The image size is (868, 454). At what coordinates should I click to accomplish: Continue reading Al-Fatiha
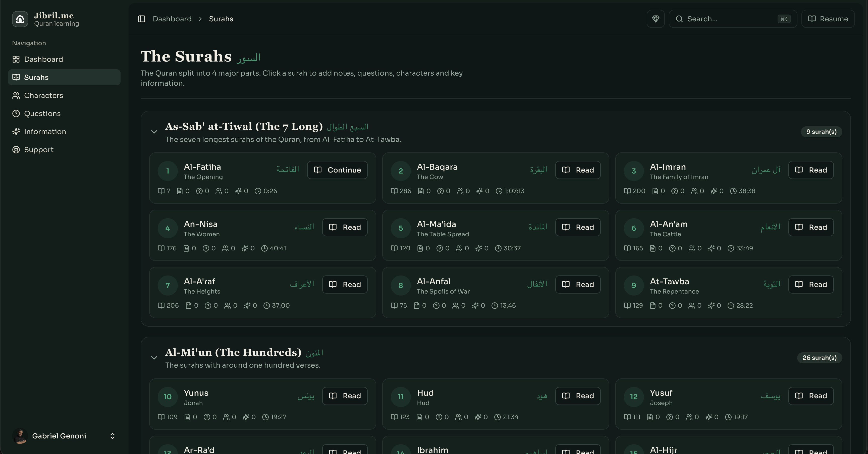click(x=337, y=170)
